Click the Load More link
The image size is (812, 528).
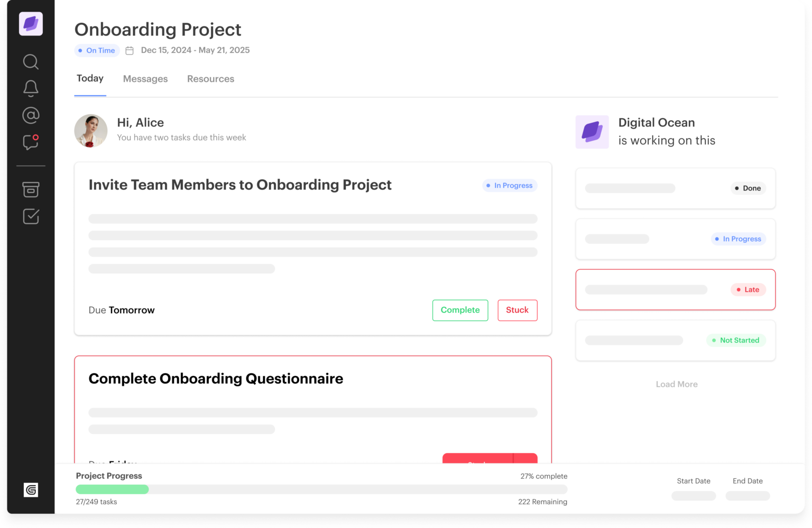(676, 384)
